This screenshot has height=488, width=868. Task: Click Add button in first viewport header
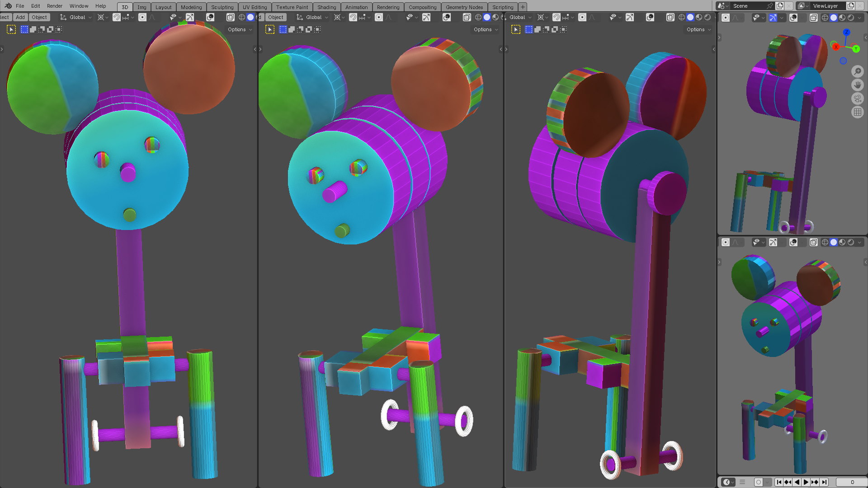coord(20,17)
